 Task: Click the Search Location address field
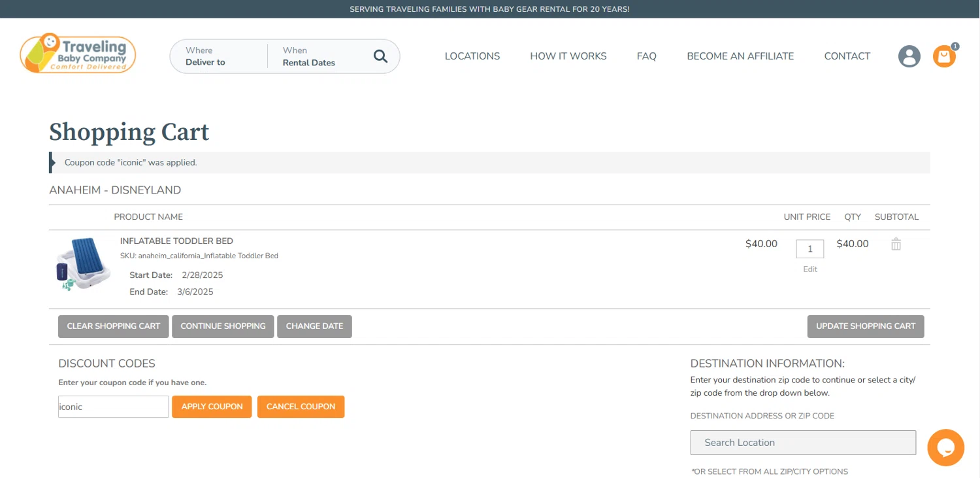click(x=803, y=443)
